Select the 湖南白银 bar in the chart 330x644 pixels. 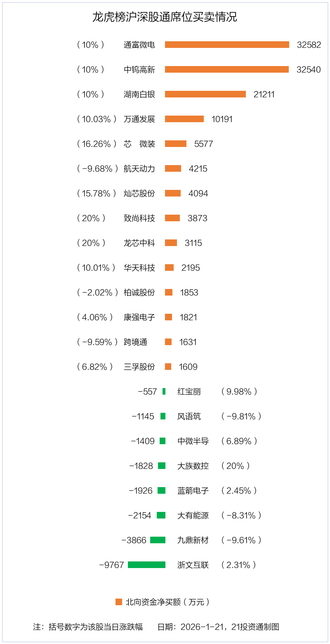click(x=205, y=94)
